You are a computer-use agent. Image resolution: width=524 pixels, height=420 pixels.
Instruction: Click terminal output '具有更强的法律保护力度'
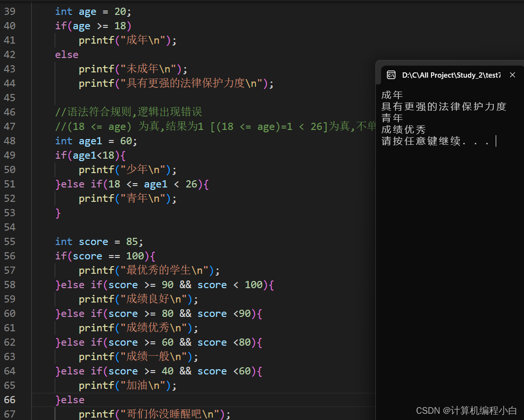[444, 106]
